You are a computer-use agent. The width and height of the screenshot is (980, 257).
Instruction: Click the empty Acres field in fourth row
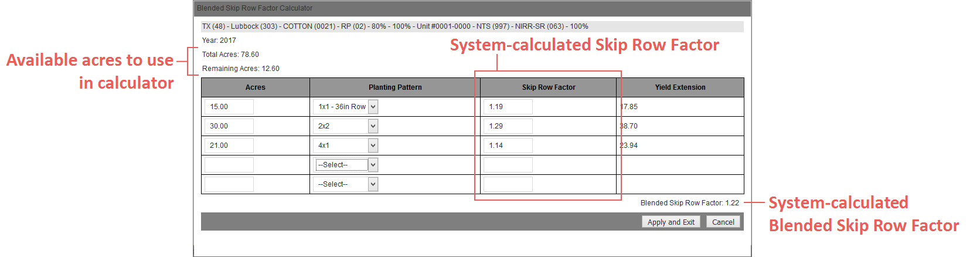[x=229, y=165]
